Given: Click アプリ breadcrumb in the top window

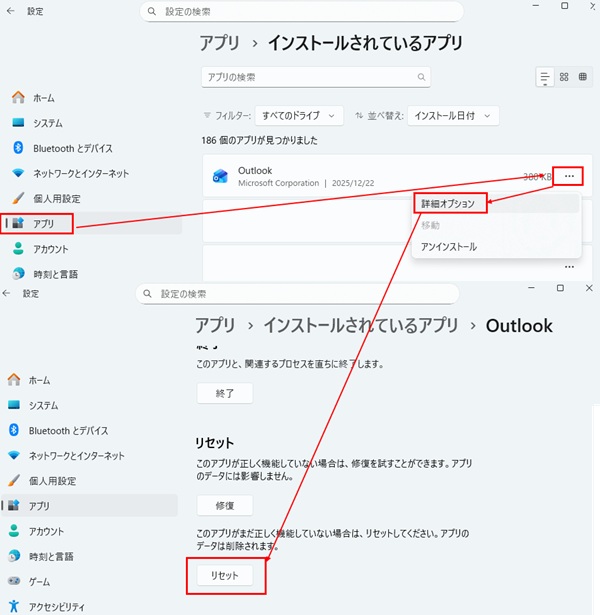Looking at the screenshot, I should pyautogui.click(x=220, y=43).
